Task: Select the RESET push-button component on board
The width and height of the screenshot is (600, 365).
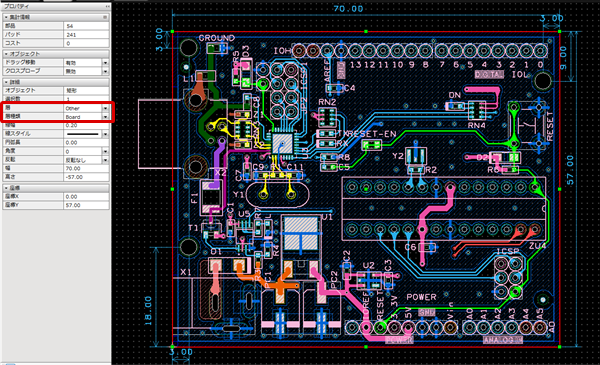Action: (x=527, y=124)
